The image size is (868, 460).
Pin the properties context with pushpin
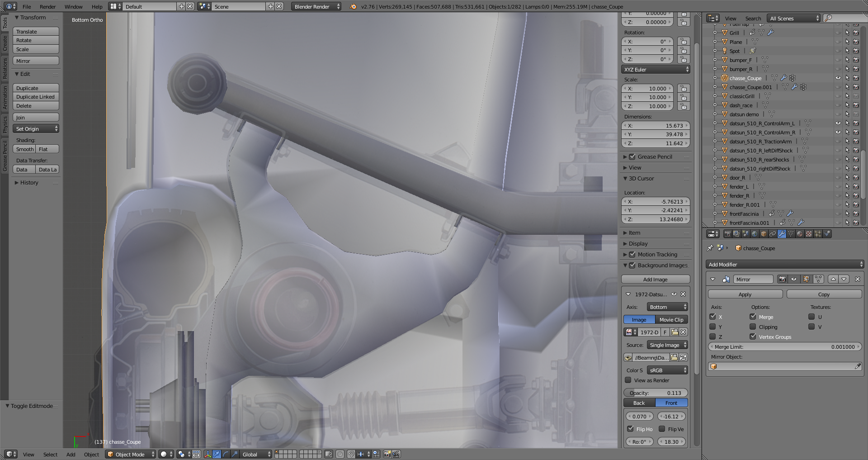tap(710, 248)
